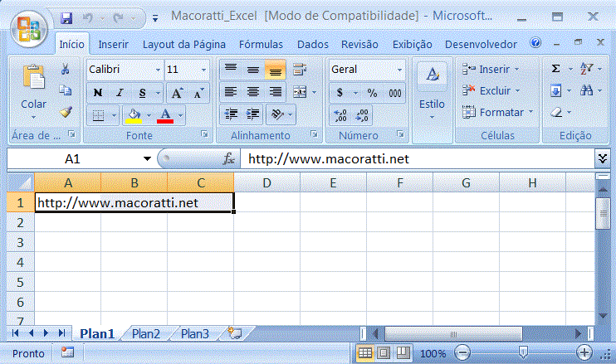Align text right
Screen dimensions: 616x364
(x=275, y=92)
